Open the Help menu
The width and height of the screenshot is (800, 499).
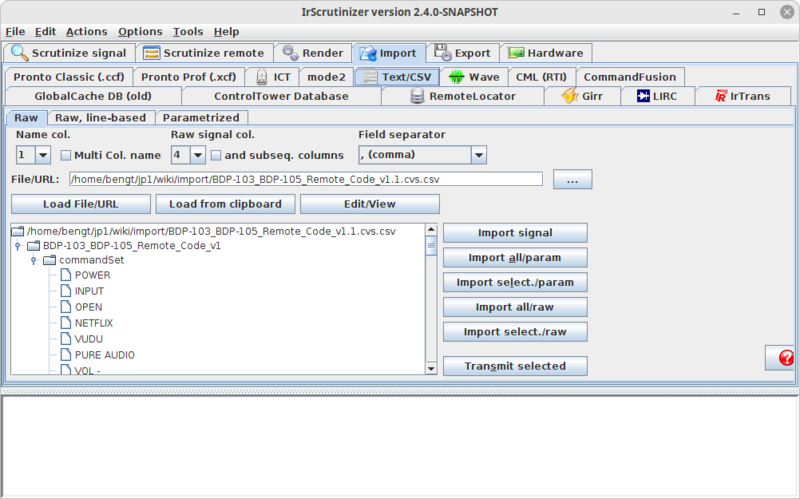coord(227,32)
